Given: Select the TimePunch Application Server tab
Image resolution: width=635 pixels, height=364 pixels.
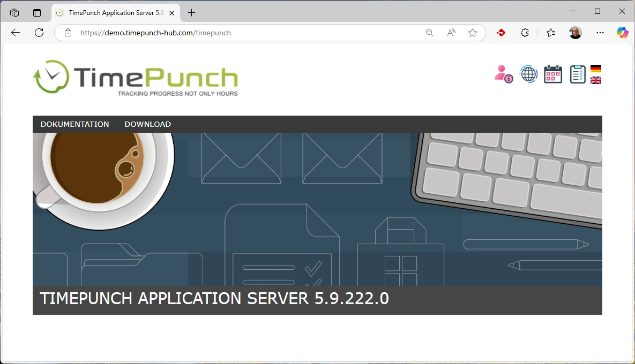Looking at the screenshot, I should click(x=115, y=13).
